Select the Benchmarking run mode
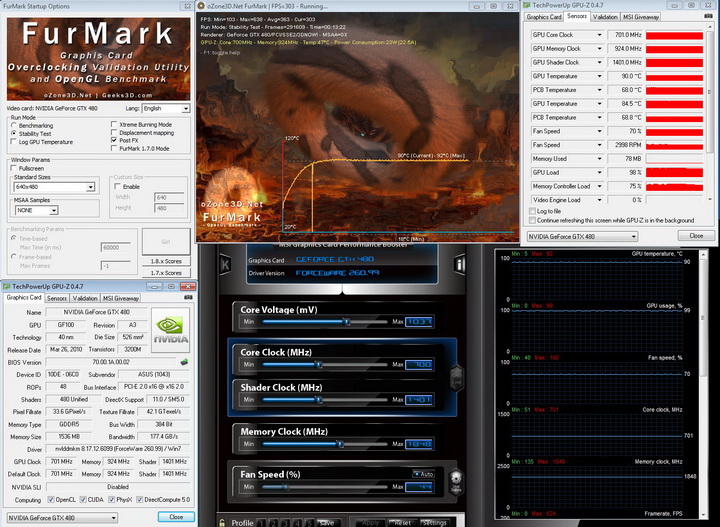Screen dimensions: 720x527 click(13, 125)
